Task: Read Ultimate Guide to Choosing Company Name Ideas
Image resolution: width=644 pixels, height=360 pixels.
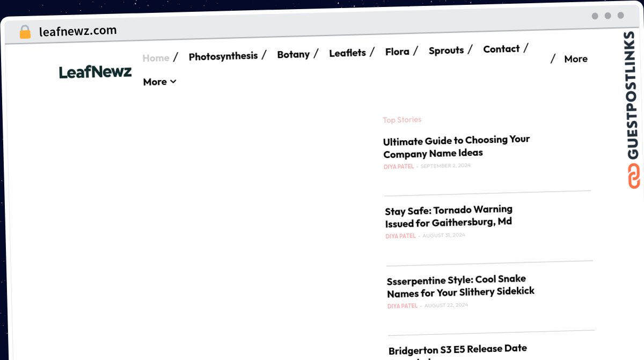Action: click(x=457, y=146)
